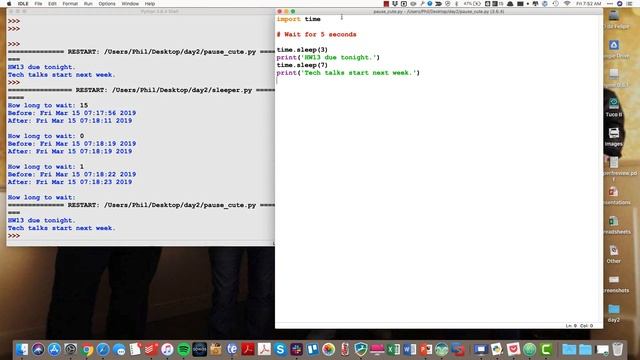This screenshot has width=640, height=360.
Task: Open Spotify from the Dock
Action: [x=184, y=349]
